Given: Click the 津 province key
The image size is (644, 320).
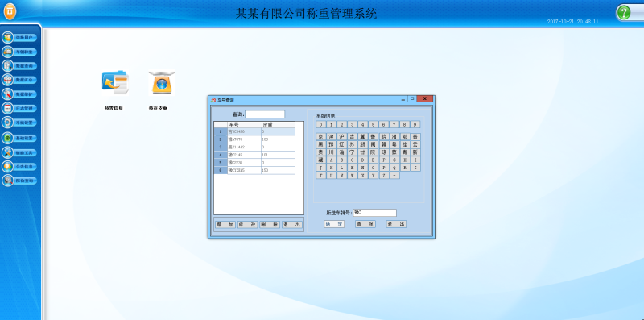Looking at the screenshot, I should pos(332,136).
